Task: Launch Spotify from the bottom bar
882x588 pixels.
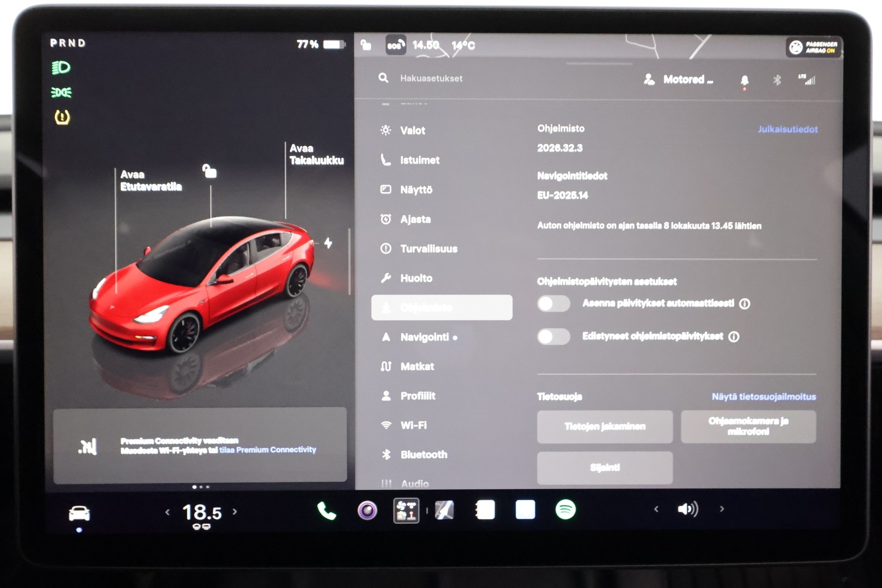Action: pos(566,510)
